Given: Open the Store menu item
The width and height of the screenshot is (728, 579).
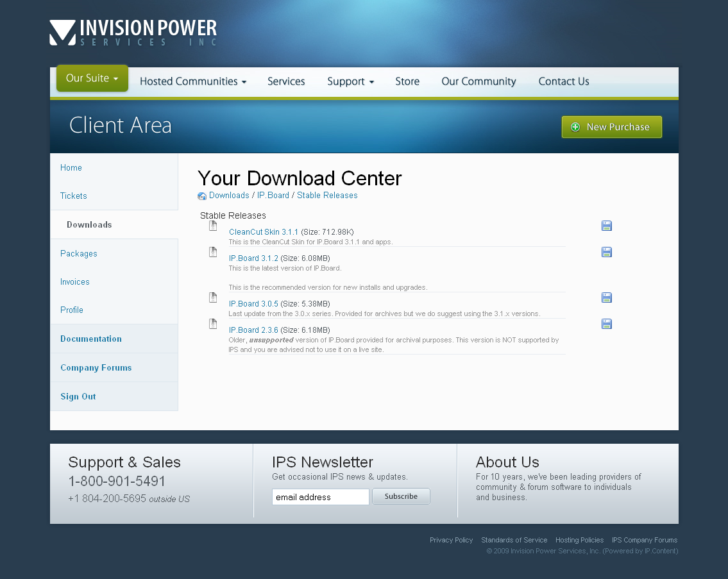Looking at the screenshot, I should [x=407, y=81].
